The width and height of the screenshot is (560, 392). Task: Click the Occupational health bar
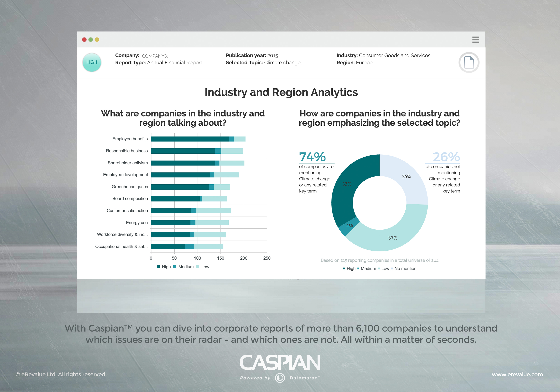[187, 246]
